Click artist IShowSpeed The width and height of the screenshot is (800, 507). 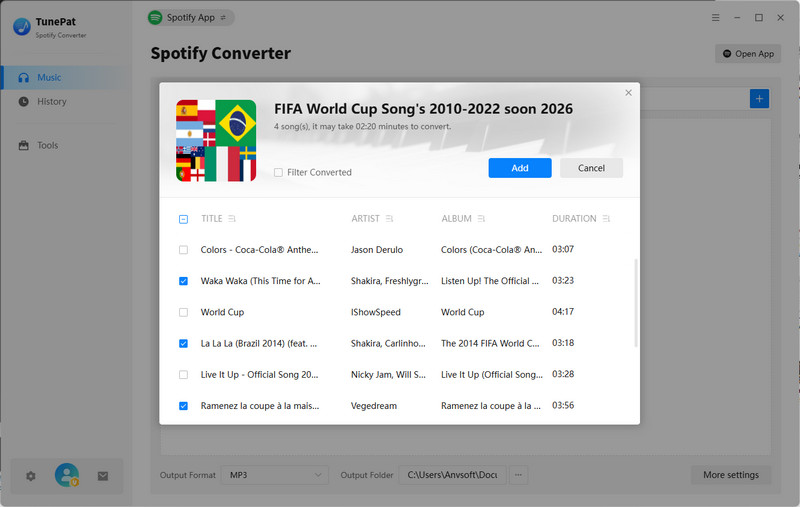point(376,312)
